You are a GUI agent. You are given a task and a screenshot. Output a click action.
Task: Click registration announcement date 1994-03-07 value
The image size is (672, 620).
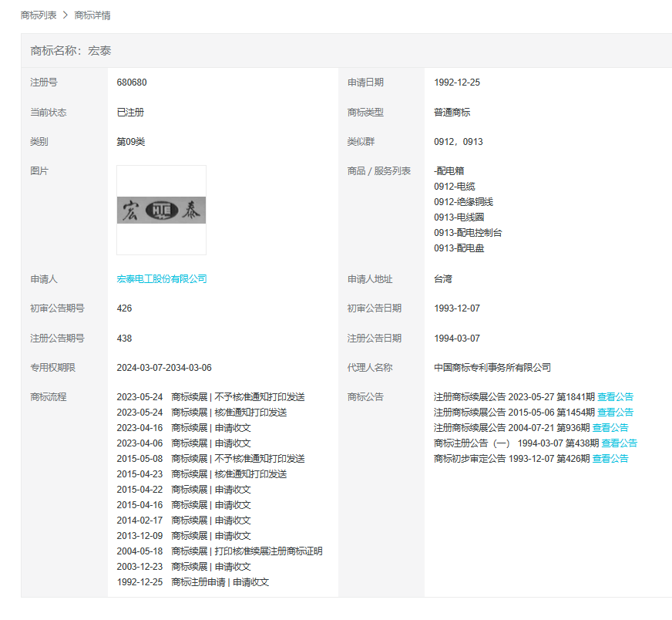[457, 339]
